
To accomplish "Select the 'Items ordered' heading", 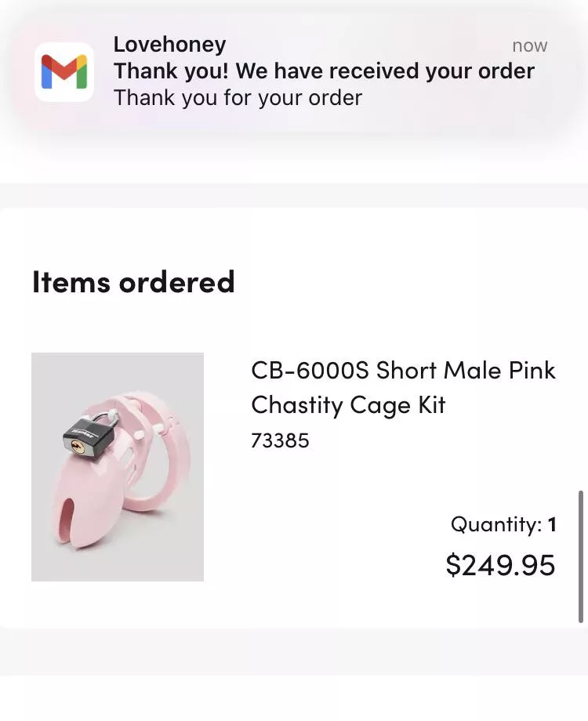I will pos(133,282).
